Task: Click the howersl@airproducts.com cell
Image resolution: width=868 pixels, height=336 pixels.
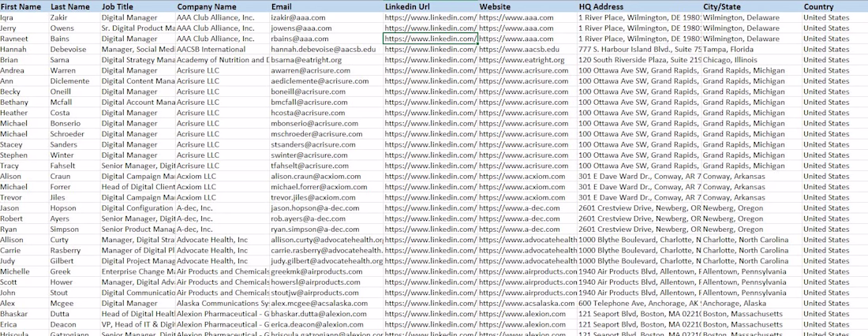Action: [327, 282]
